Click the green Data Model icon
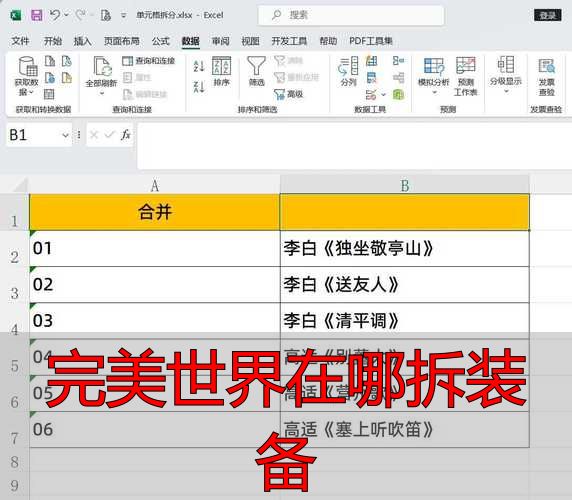The height and width of the screenshot is (500, 572). pos(398,94)
